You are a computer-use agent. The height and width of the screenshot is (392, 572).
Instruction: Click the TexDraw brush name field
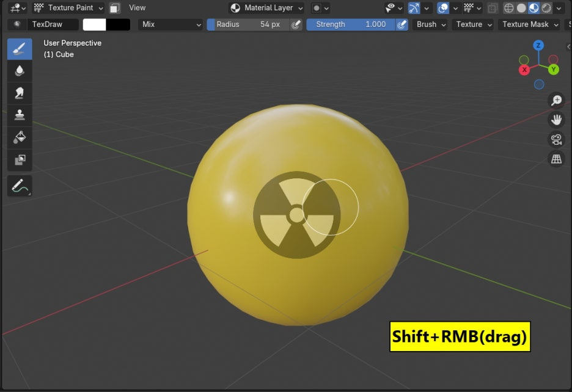pyautogui.click(x=53, y=24)
